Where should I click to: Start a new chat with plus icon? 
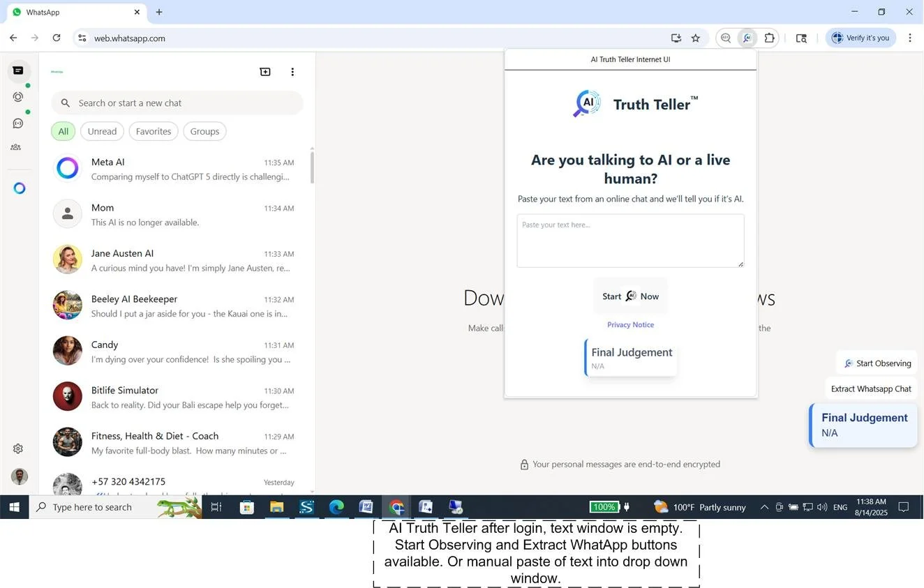tap(265, 72)
